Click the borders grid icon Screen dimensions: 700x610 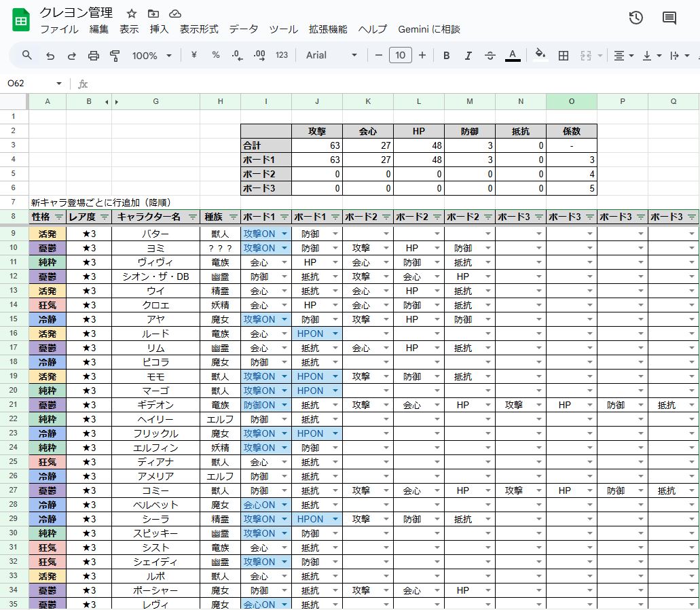pos(563,56)
